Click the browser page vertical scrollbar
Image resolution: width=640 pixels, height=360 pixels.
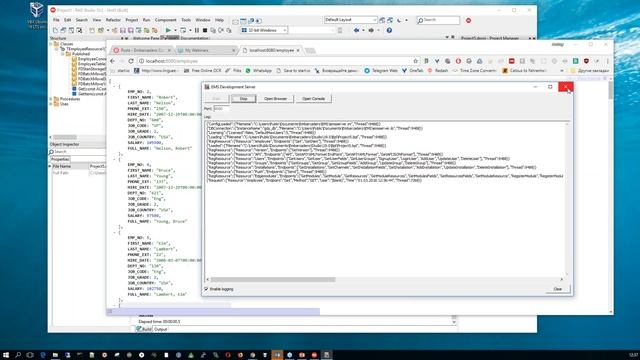coord(611,91)
